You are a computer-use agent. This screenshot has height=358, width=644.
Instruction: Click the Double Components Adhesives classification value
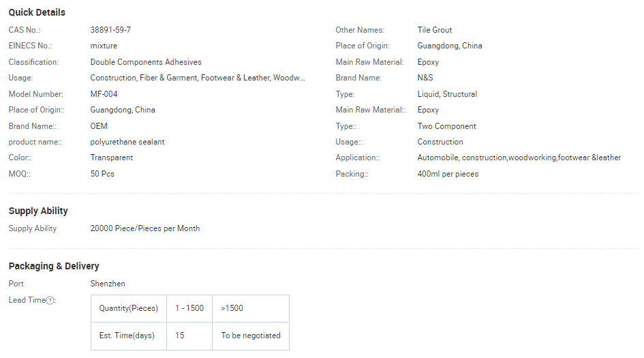pyautogui.click(x=146, y=62)
